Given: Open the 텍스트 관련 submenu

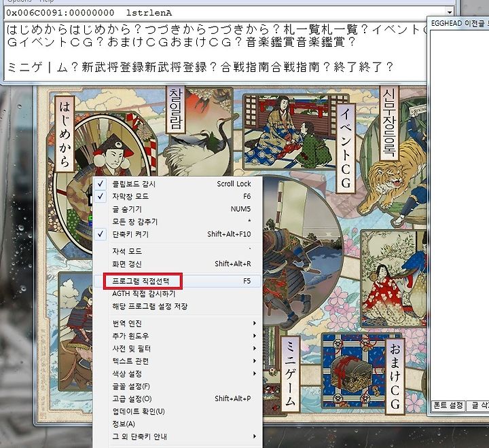Looking at the screenshot, I should [177, 361].
